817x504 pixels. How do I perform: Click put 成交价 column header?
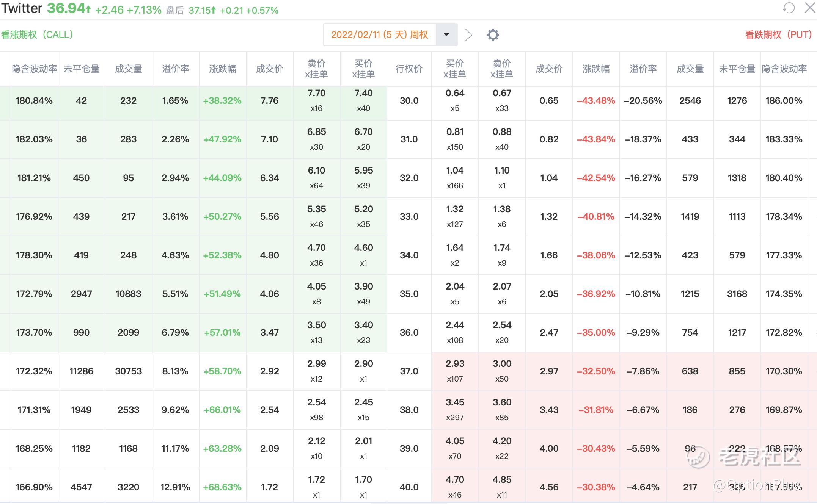tap(549, 69)
